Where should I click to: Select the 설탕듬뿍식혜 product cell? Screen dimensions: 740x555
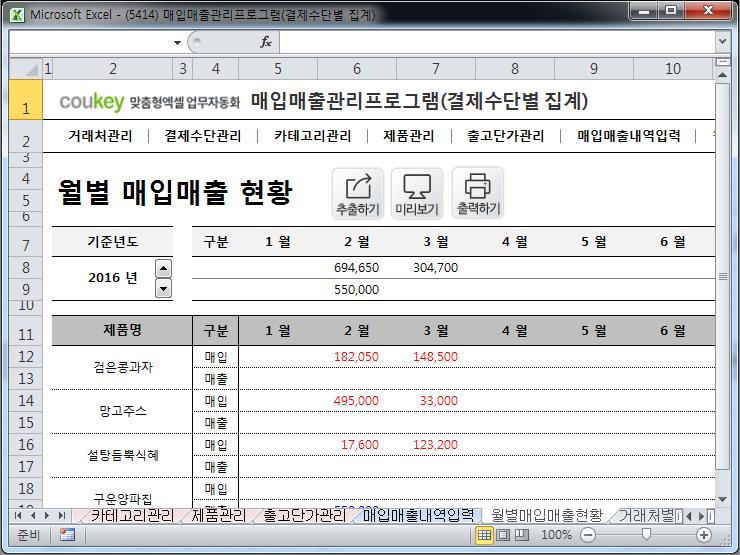(122, 455)
